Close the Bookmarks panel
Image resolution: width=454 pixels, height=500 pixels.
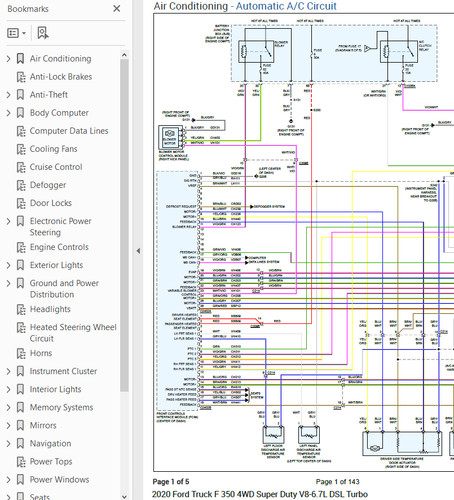tap(117, 9)
